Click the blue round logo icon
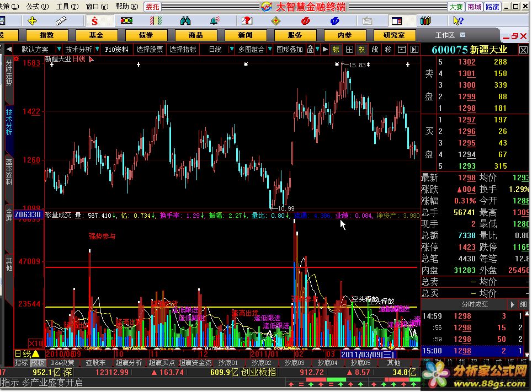Screen dimensions: 532x392 point(334,21)
